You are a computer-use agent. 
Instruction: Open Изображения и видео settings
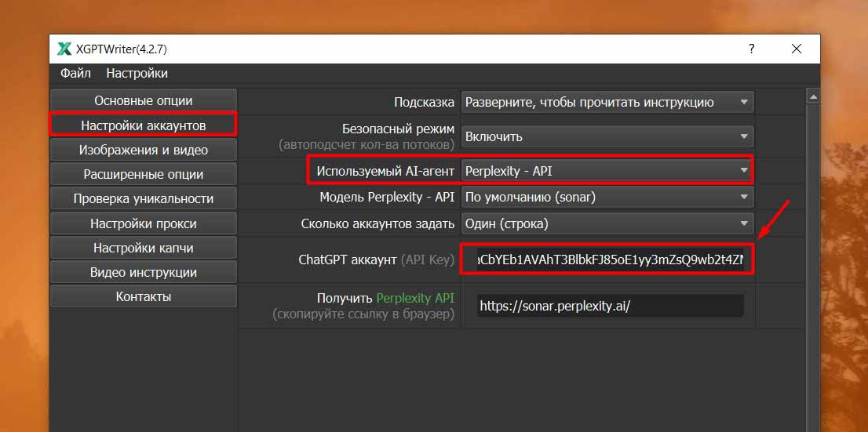(x=143, y=150)
